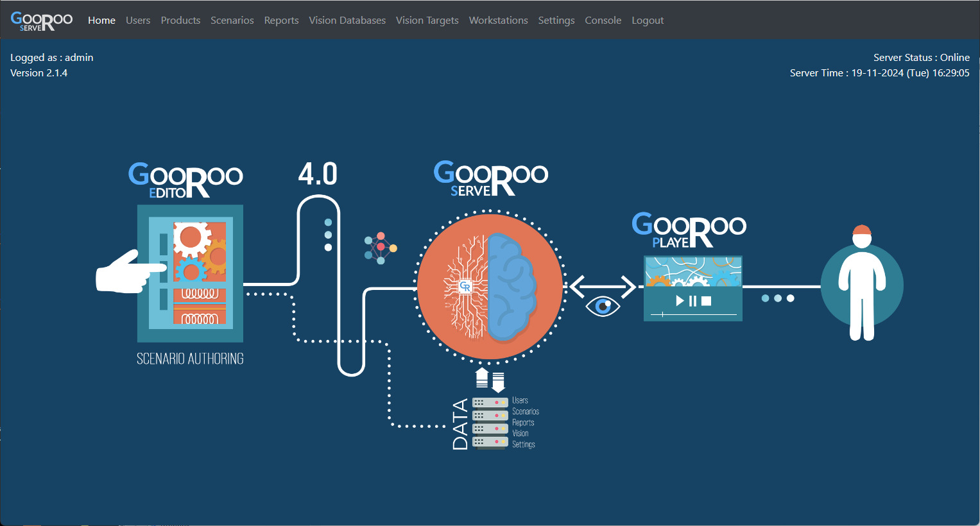Image resolution: width=980 pixels, height=526 pixels.
Task: Click the stop button in player graphic
Action: (x=706, y=301)
